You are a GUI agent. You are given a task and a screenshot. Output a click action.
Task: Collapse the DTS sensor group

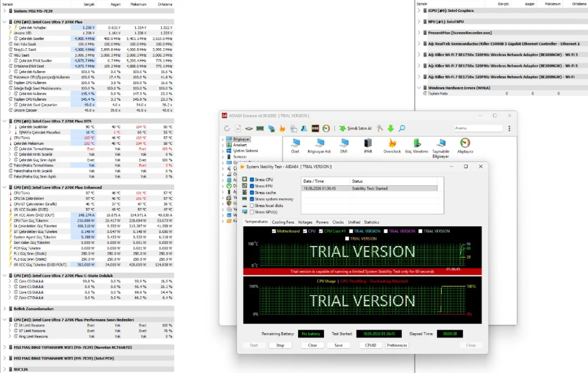4,121
